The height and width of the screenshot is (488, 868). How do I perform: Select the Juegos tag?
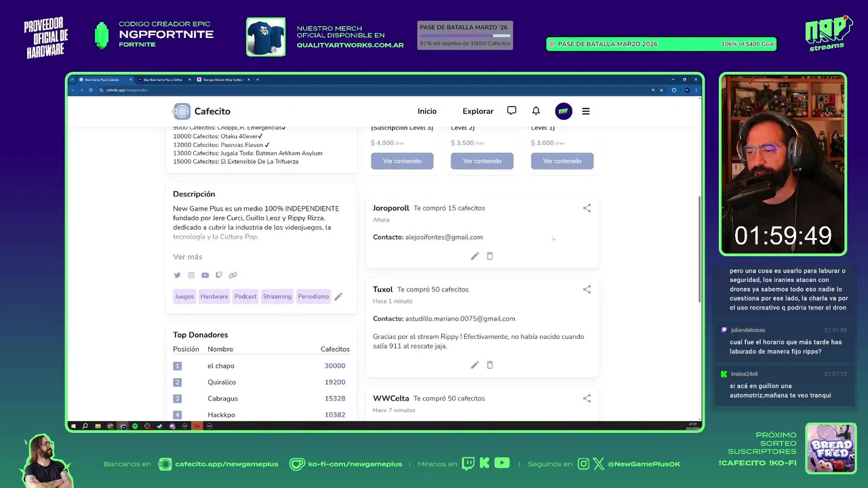(184, 296)
